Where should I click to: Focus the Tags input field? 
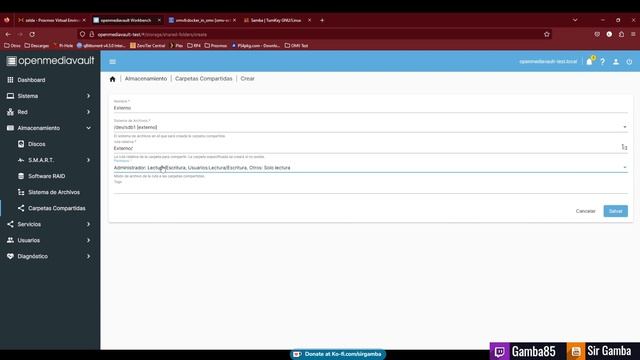tap(370, 188)
